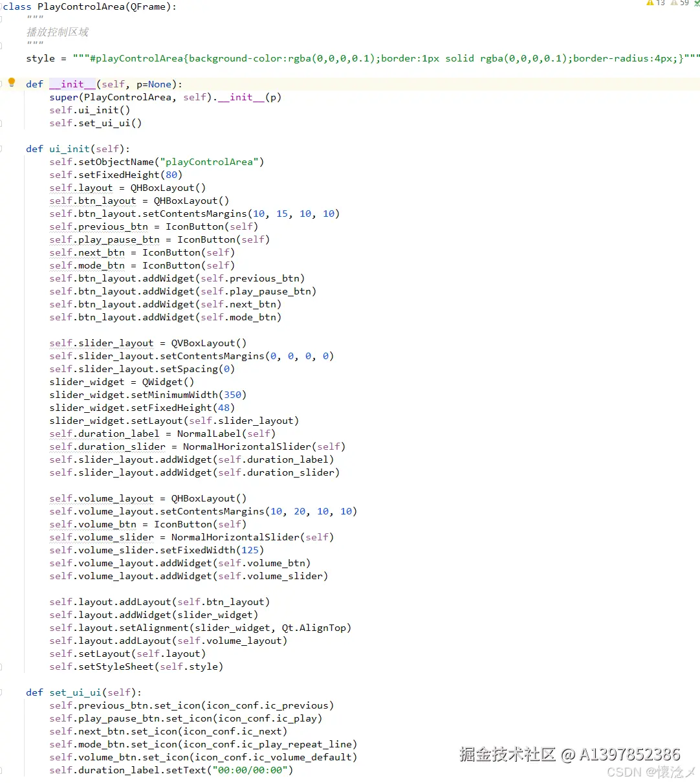The height and width of the screenshot is (783, 700).
Task: Click mode_btn.set_icon(icon_conf.ic_play_repeat_line) line
Action: [x=203, y=744]
